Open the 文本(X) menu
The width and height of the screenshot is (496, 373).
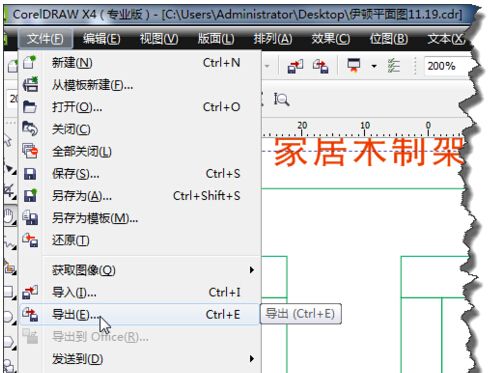446,39
